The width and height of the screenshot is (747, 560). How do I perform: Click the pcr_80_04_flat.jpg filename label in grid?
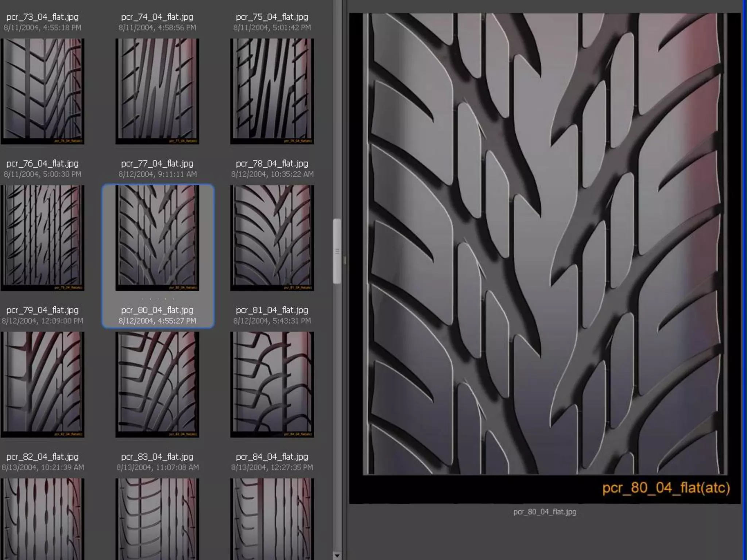pos(157,310)
